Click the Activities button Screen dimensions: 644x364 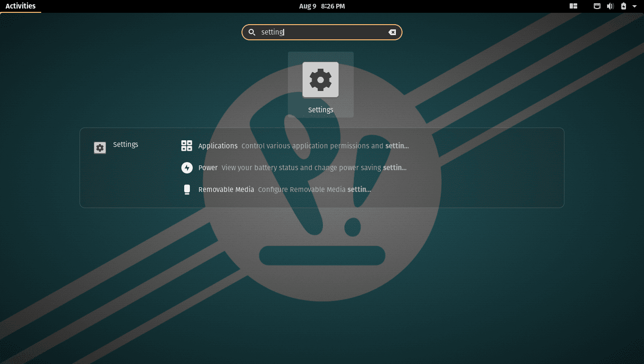pyautogui.click(x=20, y=6)
